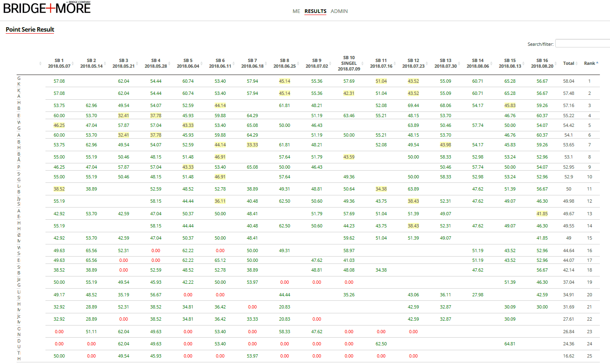Click the Bridge+More logo

click(x=47, y=8)
